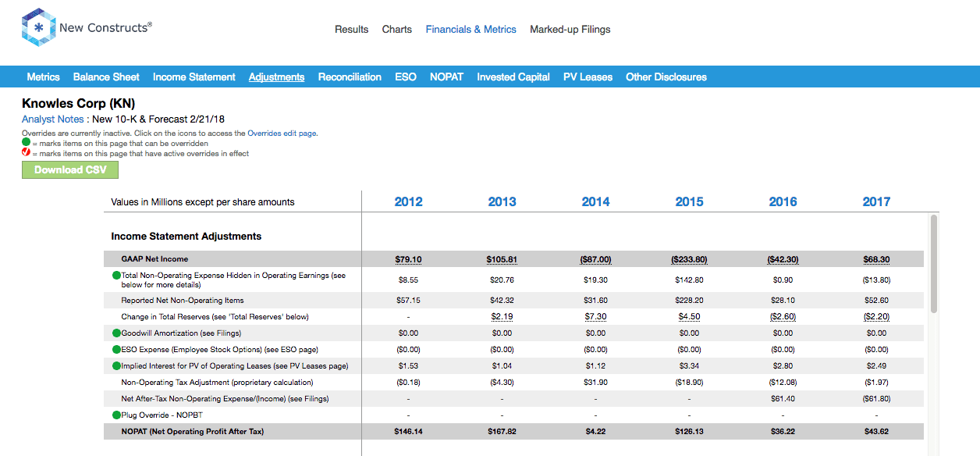Download the data as CSV
Viewport: 980px width, 456px height.
70,170
